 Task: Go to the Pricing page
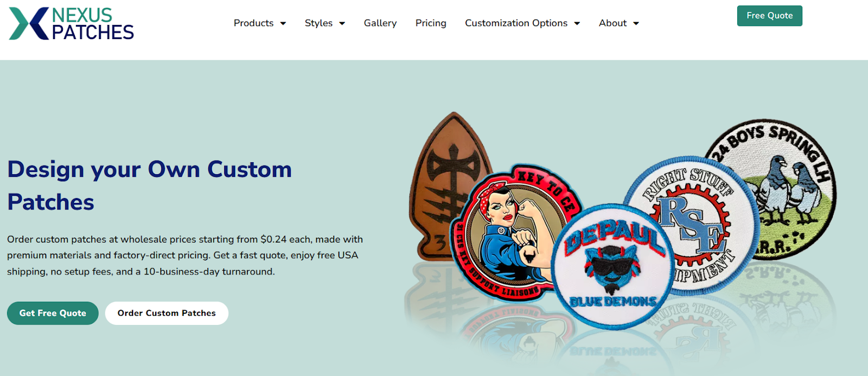point(431,23)
